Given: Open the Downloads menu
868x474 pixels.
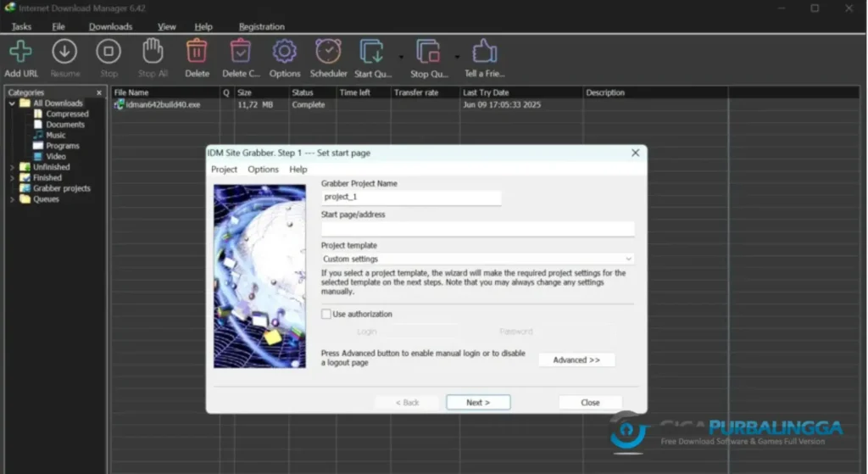Looking at the screenshot, I should pos(111,26).
